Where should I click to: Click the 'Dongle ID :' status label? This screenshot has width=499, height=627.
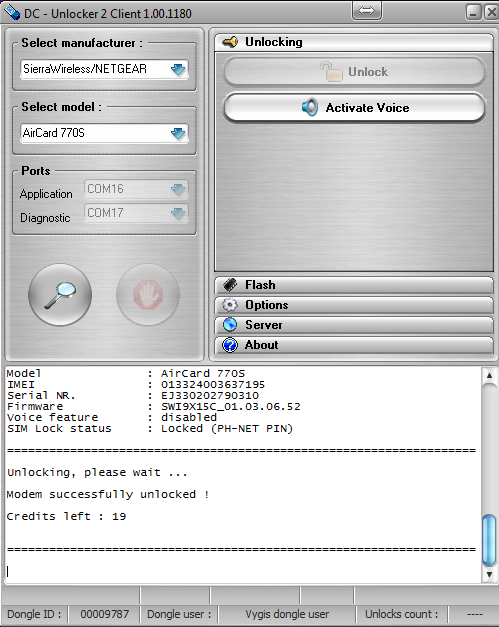pyautogui.click(x=34, y=614)
